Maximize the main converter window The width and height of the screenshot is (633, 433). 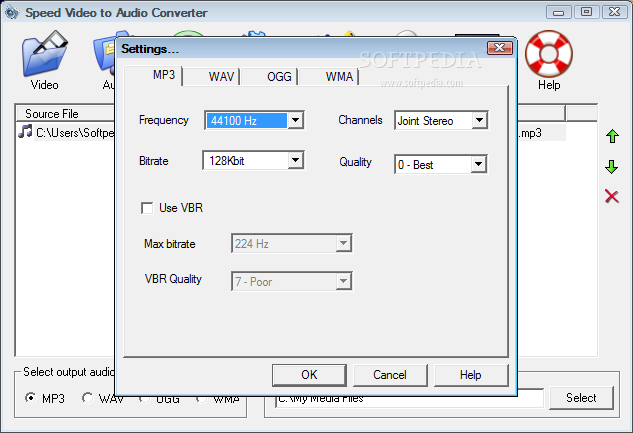pyautogui.click(x=586, y=12)
